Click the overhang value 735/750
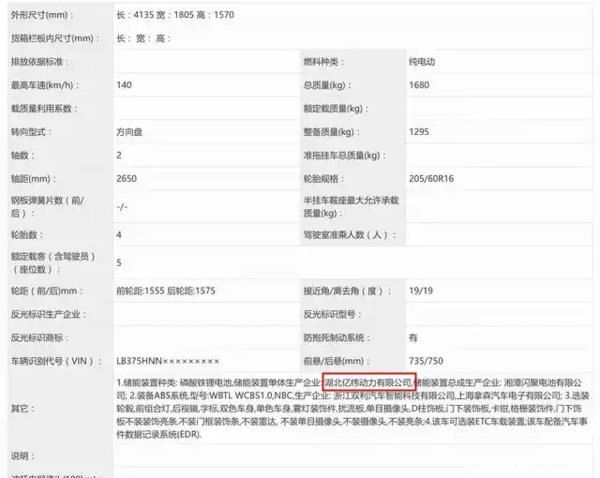The width and height of the screenshot is (600, 478). (426, 361)
